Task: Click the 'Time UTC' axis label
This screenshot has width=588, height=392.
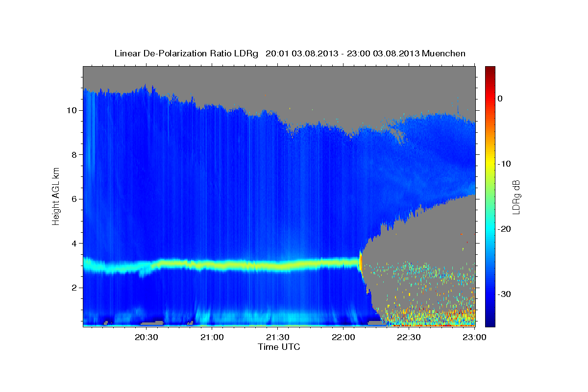Action: tap(279, 347)
